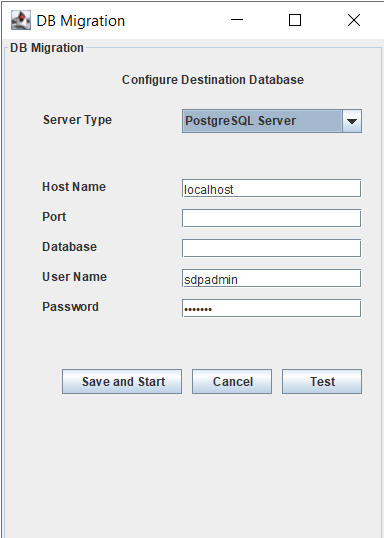Focus the Host Name field with localhost
Viewport: 384px width, 538px height.
(271, 188)
